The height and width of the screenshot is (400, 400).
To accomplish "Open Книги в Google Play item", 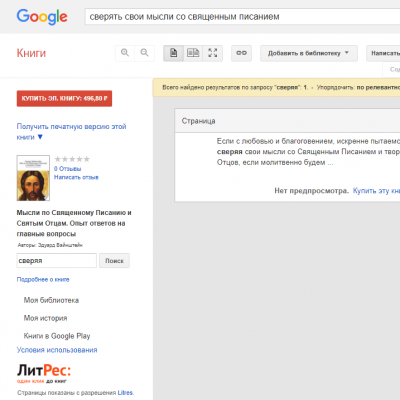I will (x=57, y=336).
